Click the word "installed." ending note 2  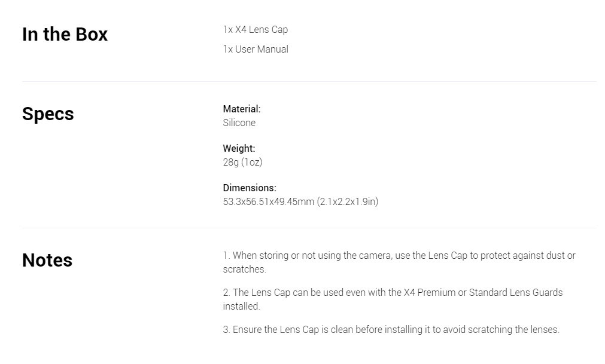[x=242, y=306]
